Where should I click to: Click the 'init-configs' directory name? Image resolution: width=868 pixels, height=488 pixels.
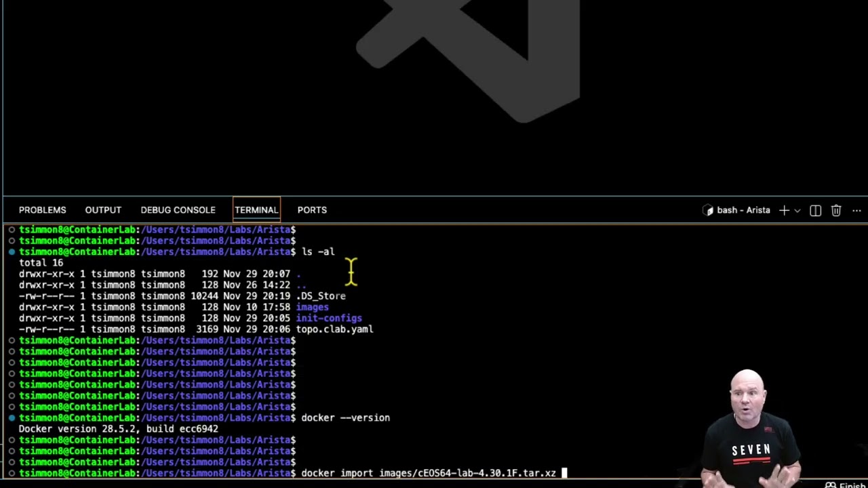coord(329,318)
